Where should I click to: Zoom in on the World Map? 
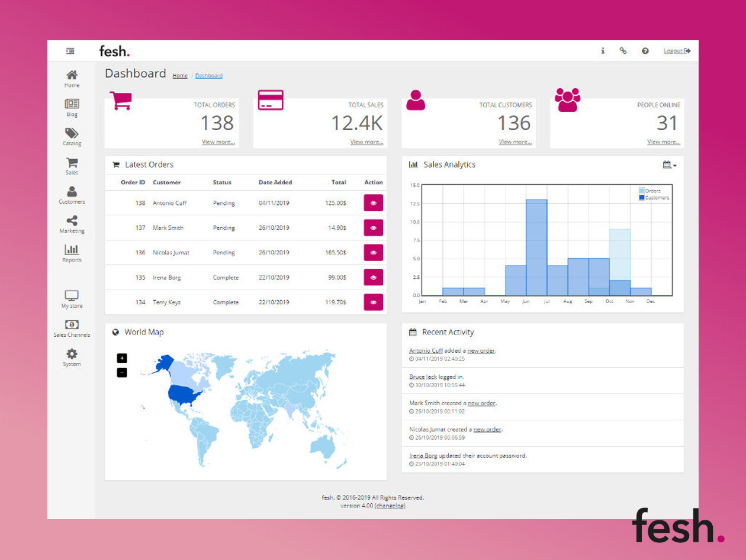coord(122,358)
